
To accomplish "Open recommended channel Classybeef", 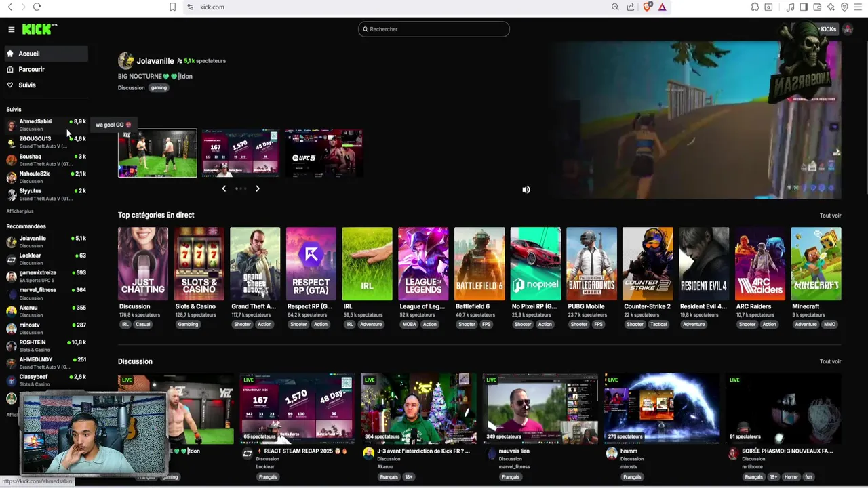I will click(x=46, y=380).
